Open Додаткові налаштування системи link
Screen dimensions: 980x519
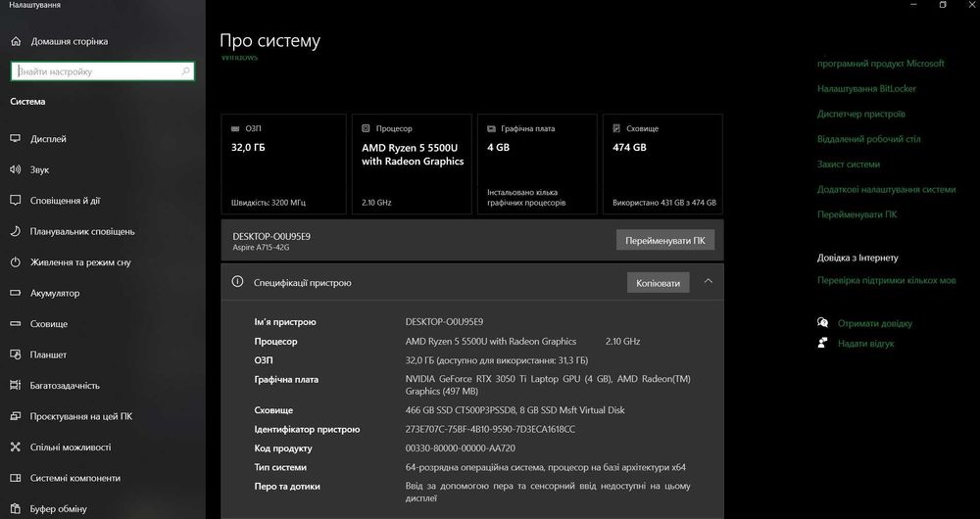coord(886,189)
